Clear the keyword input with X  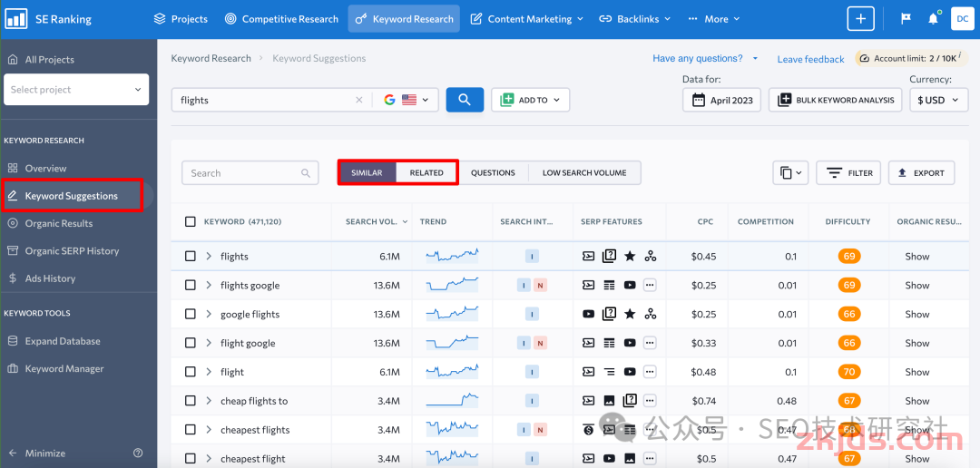(358, 100)
